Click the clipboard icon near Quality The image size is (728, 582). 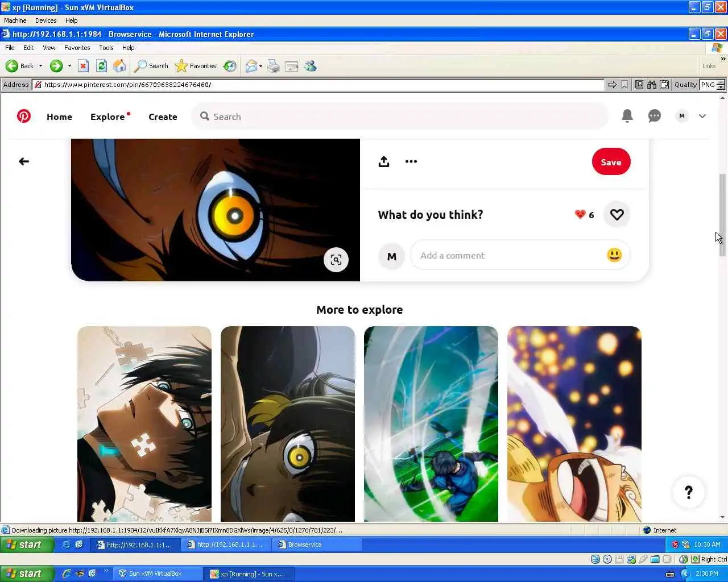664,85
